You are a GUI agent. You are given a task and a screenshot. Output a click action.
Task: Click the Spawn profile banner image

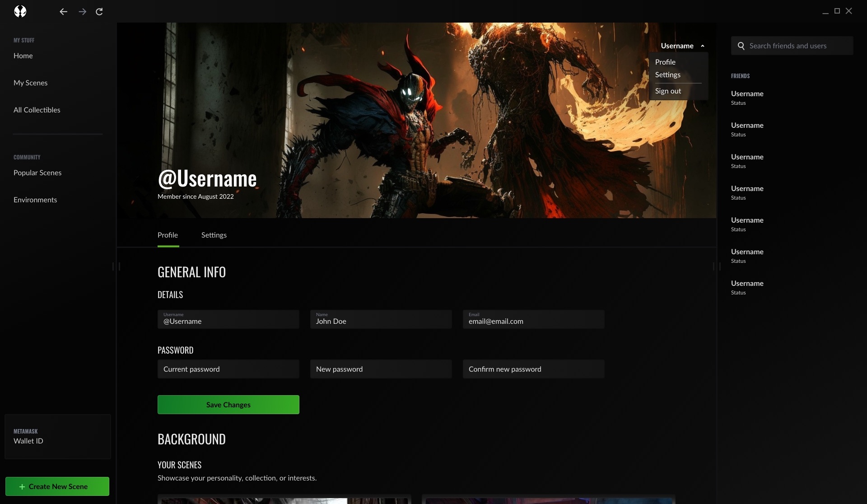[x=416, y=120]
